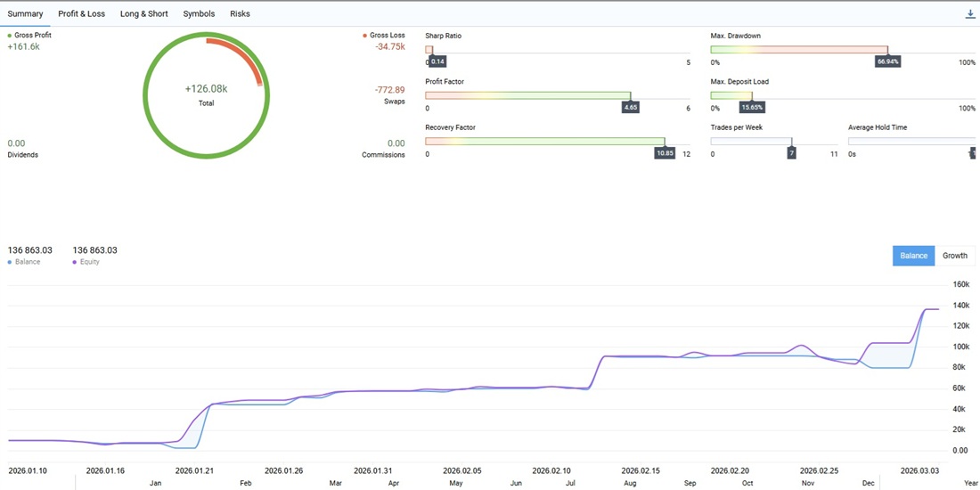Open the Profit & Loss tab
980x490 pixels.
click(x=81, y=14)
